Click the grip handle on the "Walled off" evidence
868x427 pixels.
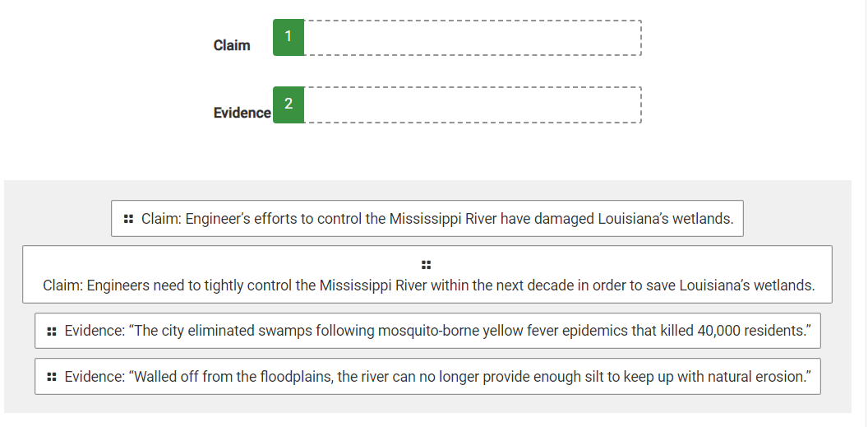52,377
